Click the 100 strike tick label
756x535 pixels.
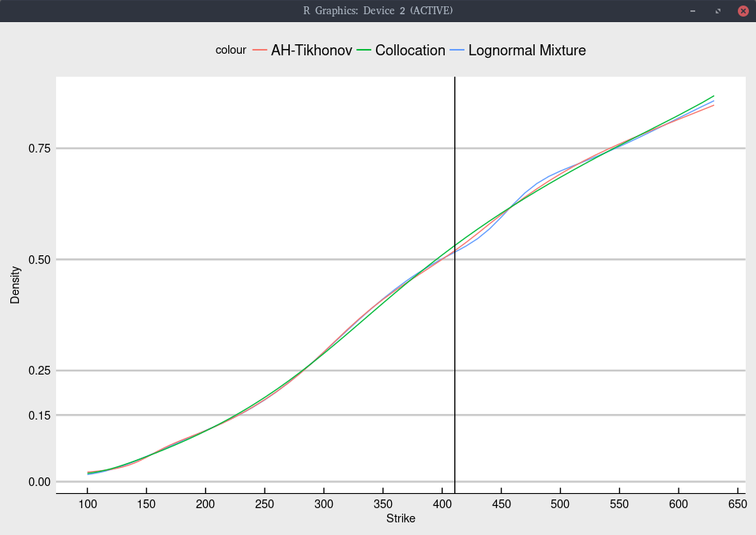click(87, 504)
